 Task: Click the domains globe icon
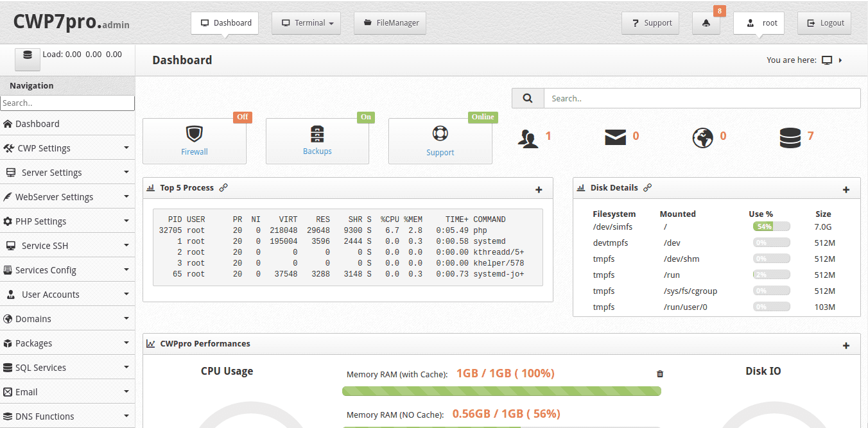[x=703, y=137]
